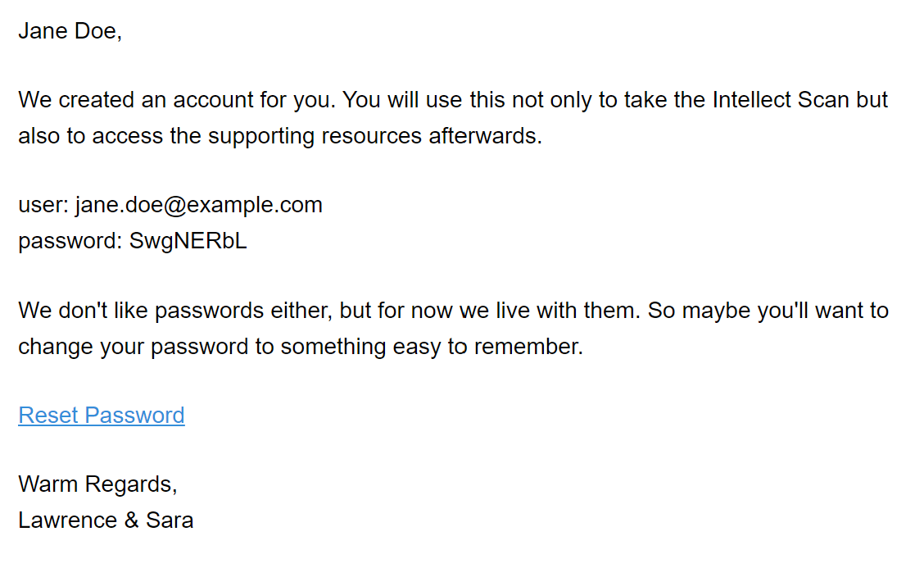Click the word 'user:' label
Screen dimensions: 924x568
click(x=43, y=205)
